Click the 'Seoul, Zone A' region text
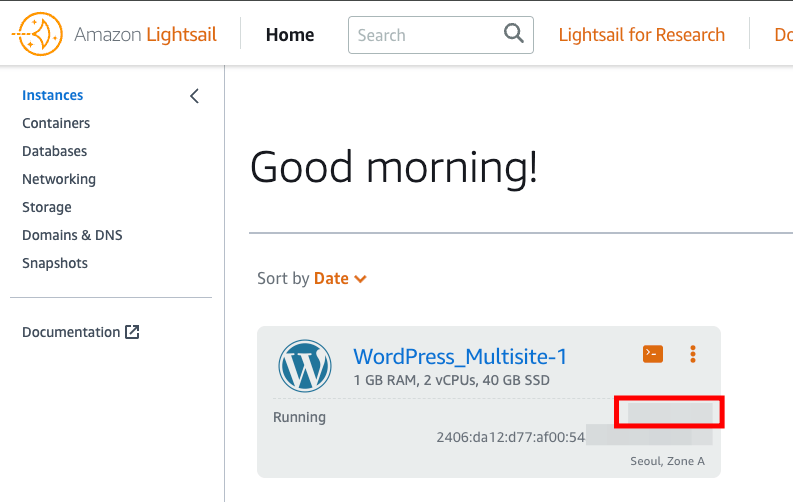This screenshot has width=793, height=502. pyautogui.click(x=667, y=461)
